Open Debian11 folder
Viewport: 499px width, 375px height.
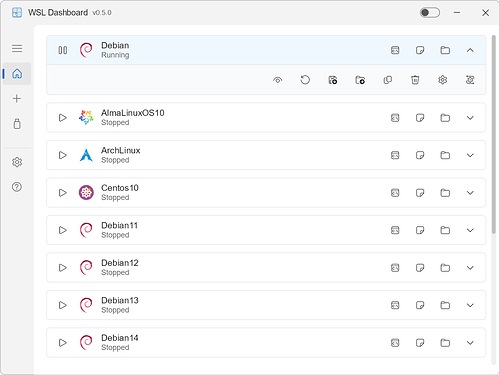pyautogui.click(x=445, y=230)
